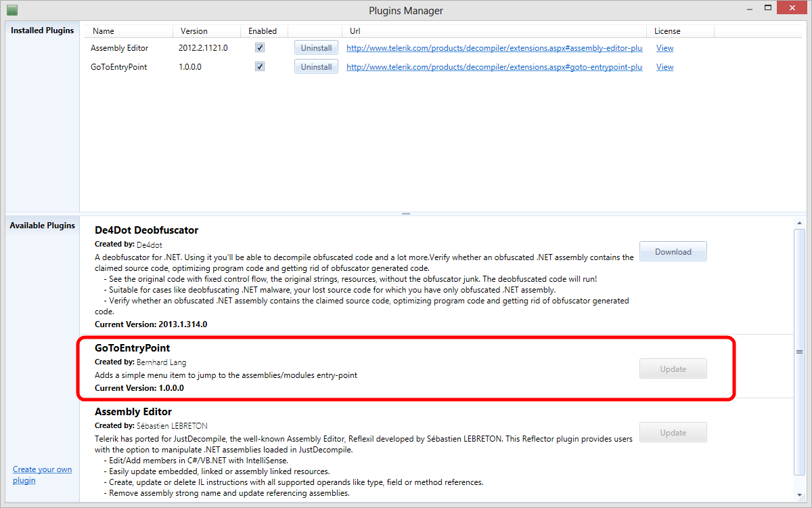The image size is (812, 508).
Task: Open the GoToEntryPoint plugin URL
Action: pos(495,67)
